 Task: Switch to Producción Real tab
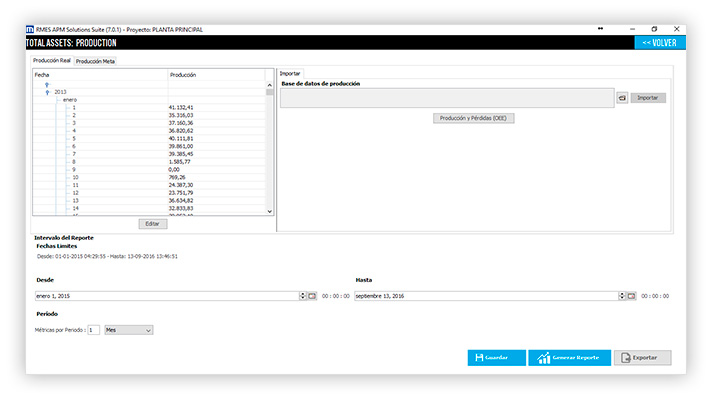[52, 61]
